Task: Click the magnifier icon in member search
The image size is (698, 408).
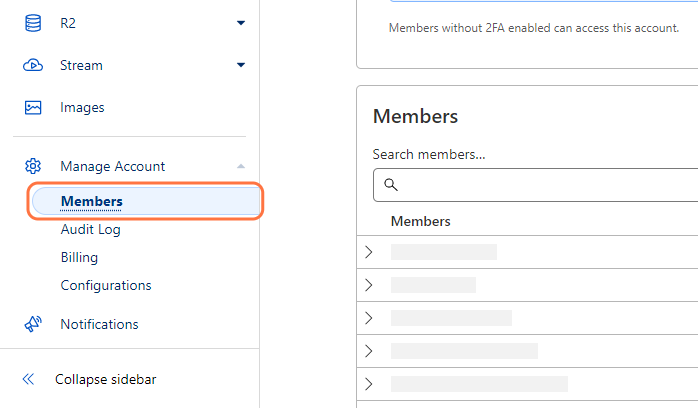Action: (391, 185)
